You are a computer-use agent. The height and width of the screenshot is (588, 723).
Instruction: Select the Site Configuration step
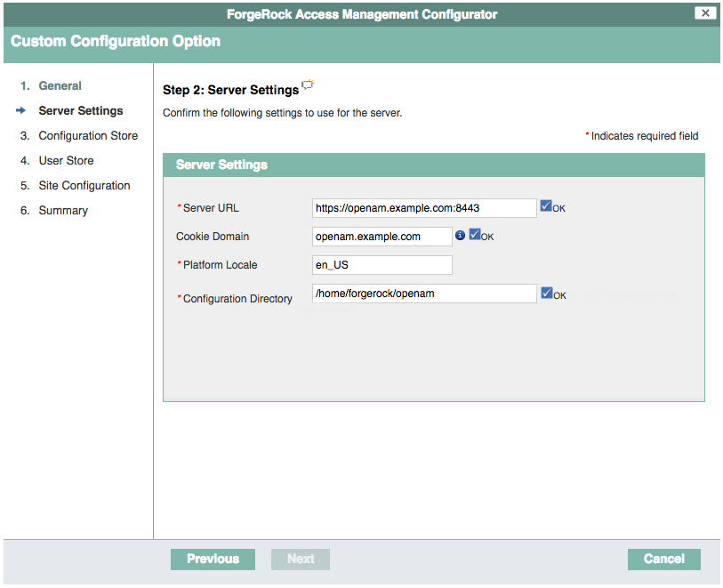click(x=84, y=185)
